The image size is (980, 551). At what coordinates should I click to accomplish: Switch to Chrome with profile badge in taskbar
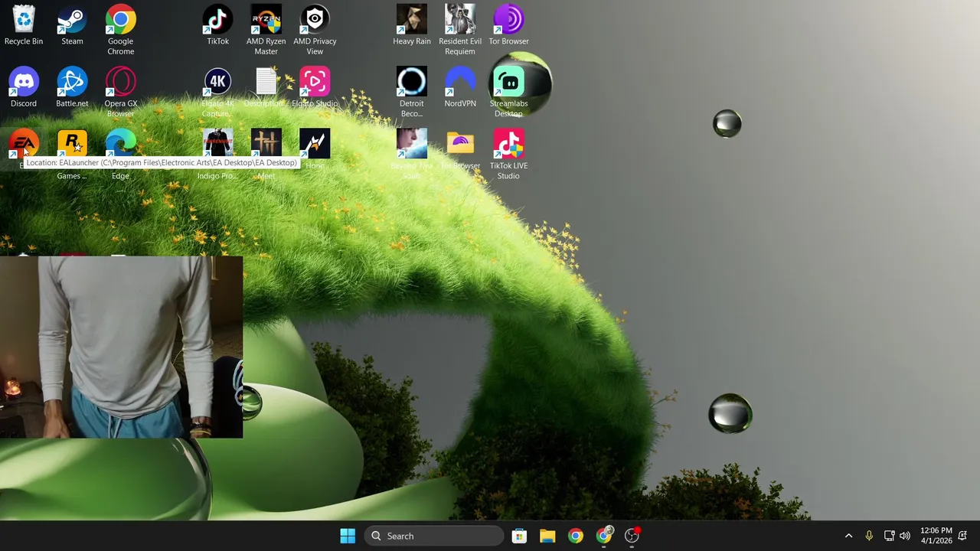point(604,536)
